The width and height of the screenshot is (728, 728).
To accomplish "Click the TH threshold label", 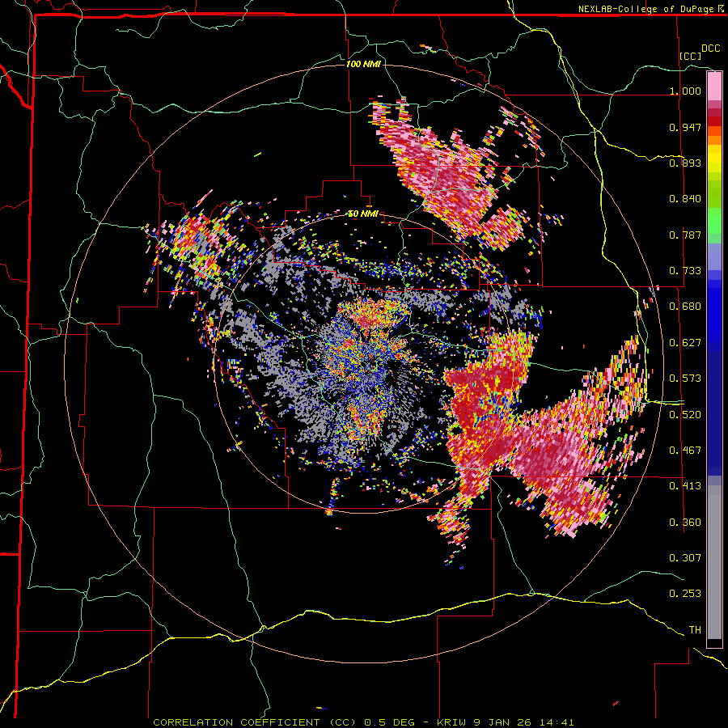I will click(695, 629).
